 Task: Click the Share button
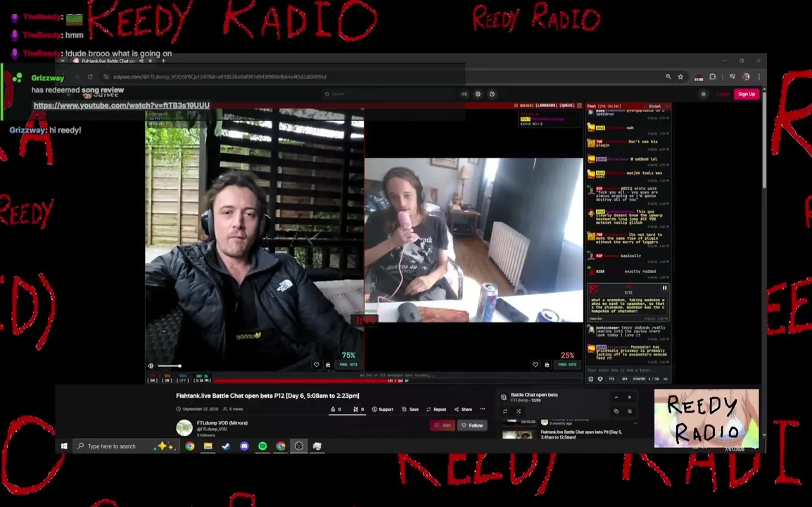pyautogui.click(x=463, y=409)
